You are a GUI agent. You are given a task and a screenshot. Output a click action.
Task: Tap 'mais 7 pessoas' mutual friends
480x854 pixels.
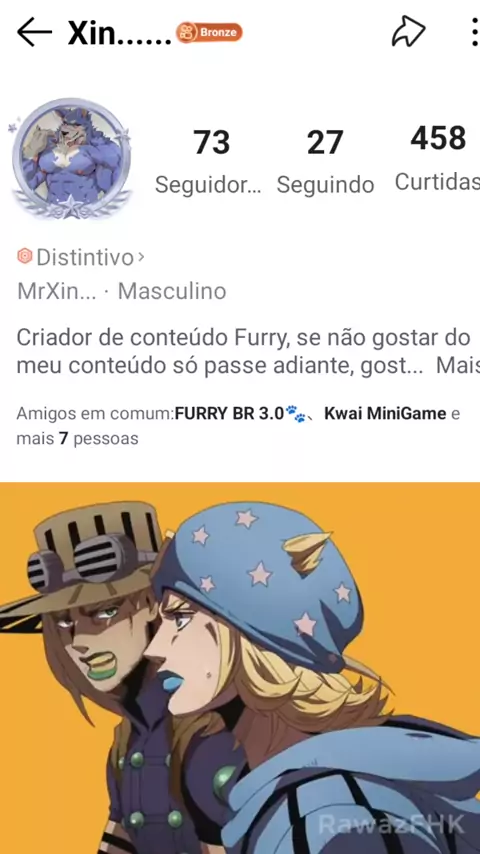pyautogui.click(x=77, y=438)
